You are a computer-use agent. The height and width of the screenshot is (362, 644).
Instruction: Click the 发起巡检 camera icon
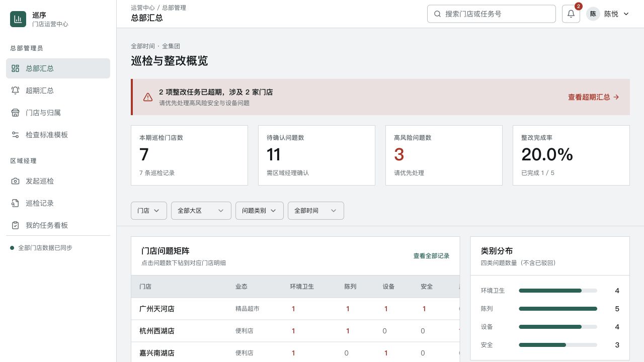pos(15,181)
